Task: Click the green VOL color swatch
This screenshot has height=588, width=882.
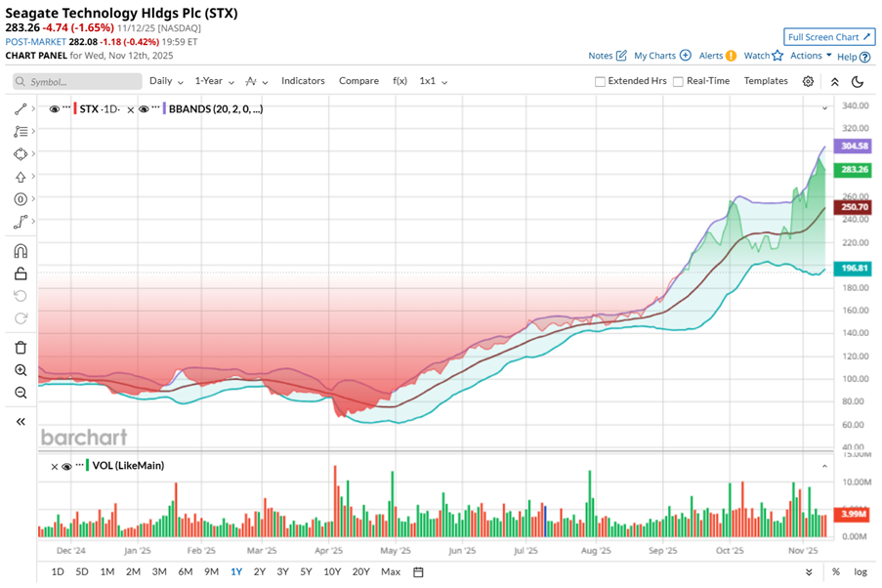Action: 87,466
